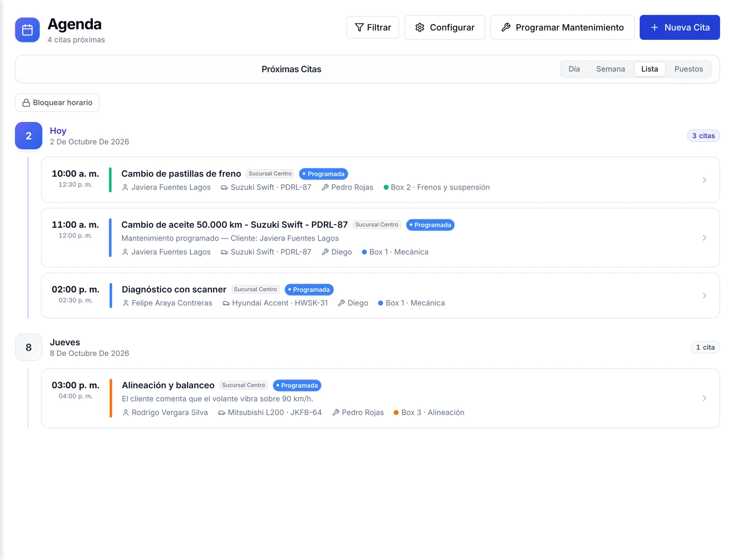735x560 pixels.
Task: Open Configurar settings
Action: pyautogui.click(x=444, y=28)
